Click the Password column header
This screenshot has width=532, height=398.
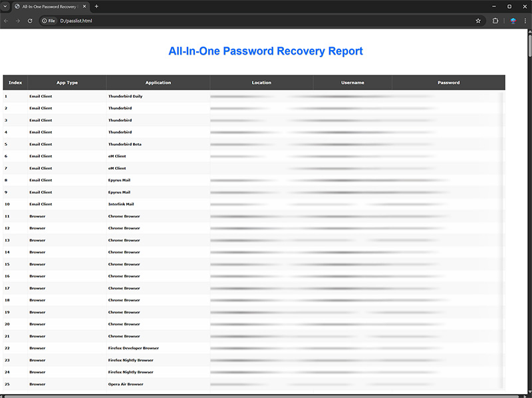[x=448, y=83]
